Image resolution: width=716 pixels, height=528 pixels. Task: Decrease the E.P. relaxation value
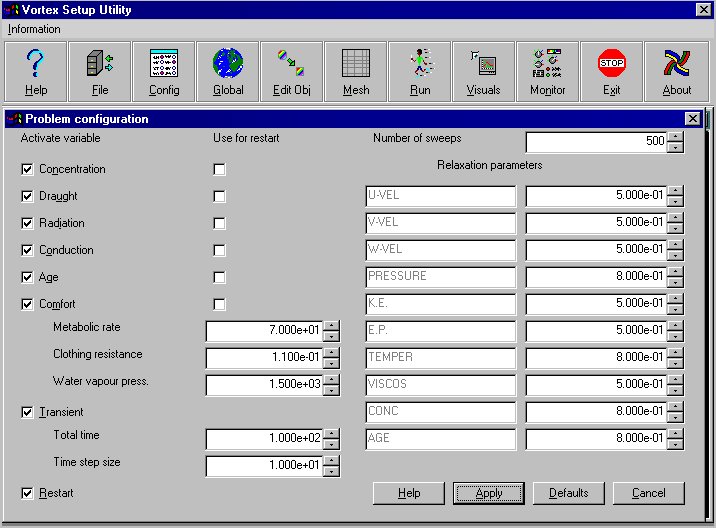[x=675, y=336]
